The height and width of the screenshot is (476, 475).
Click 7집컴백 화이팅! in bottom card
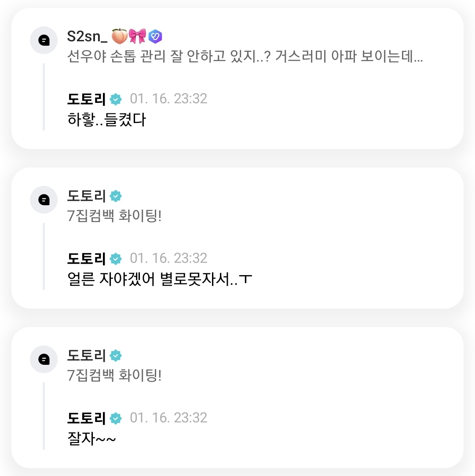[114, 376]
